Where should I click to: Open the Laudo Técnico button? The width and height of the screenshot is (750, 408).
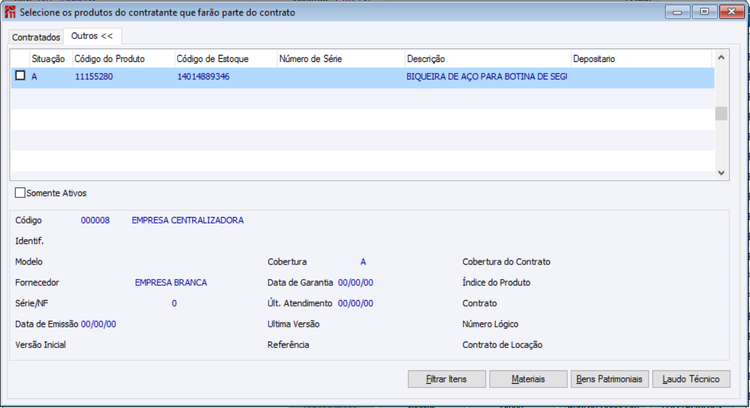click(691, 379)
